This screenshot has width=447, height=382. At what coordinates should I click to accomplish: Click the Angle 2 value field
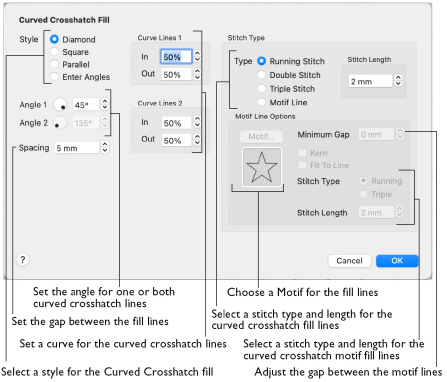point(86,123)
